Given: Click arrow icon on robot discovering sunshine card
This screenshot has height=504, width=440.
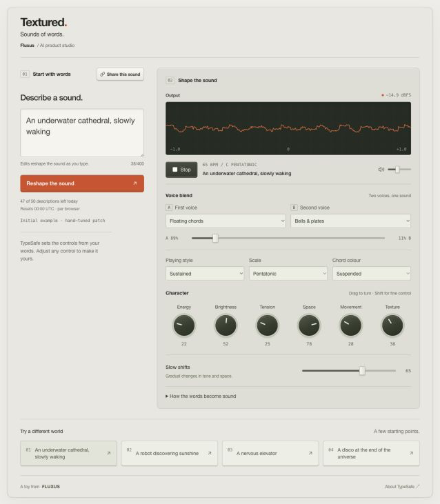Looking at the screenshot, I should pos(210,453).
